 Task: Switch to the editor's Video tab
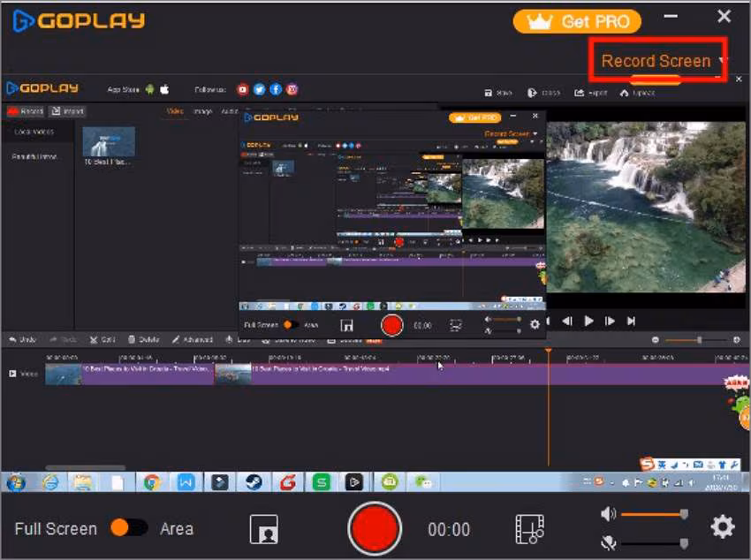click(x=175, y=111)
